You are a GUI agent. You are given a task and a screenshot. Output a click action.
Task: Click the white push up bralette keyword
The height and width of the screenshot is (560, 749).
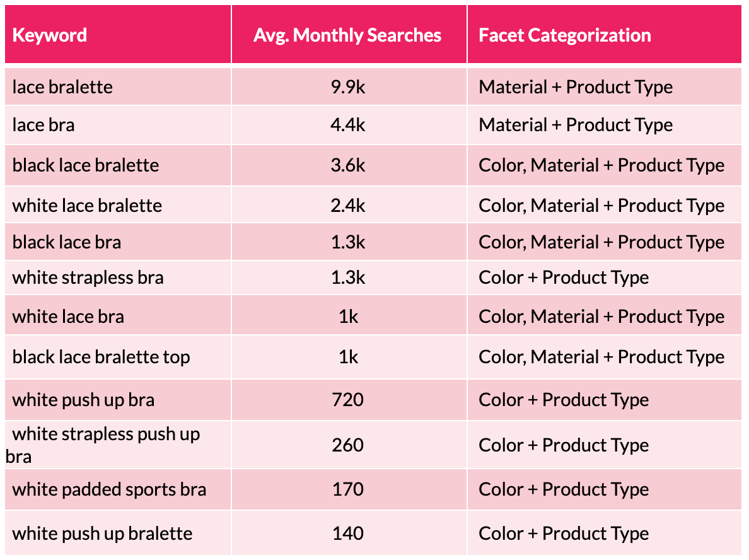tap(102, 534)
